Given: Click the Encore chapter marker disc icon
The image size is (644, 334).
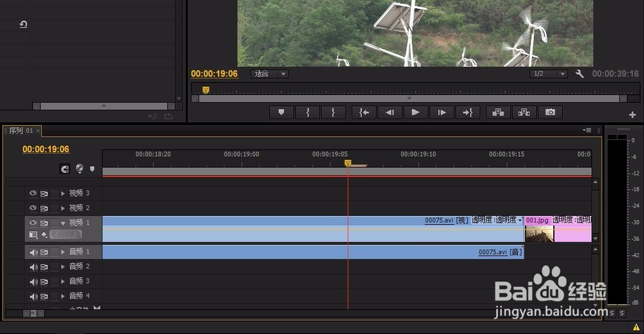Looking at the screenshot, I should pos(79,169).
